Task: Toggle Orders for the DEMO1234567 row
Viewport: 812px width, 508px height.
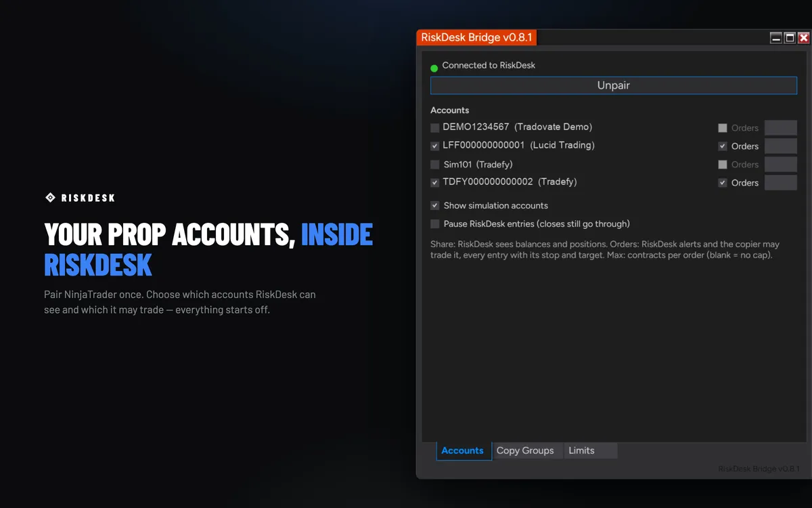Action: [x=723, y=128]
